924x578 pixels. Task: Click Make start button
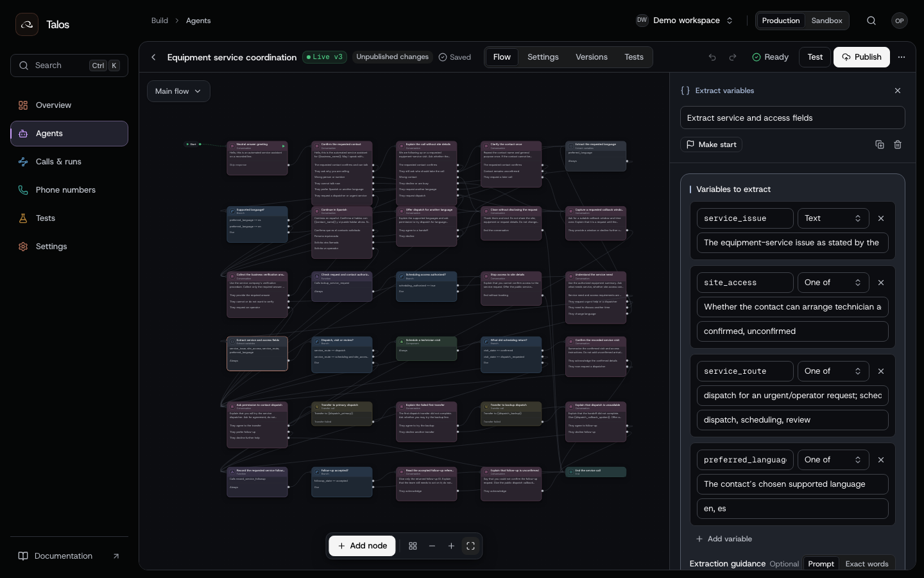pos(711,144)
